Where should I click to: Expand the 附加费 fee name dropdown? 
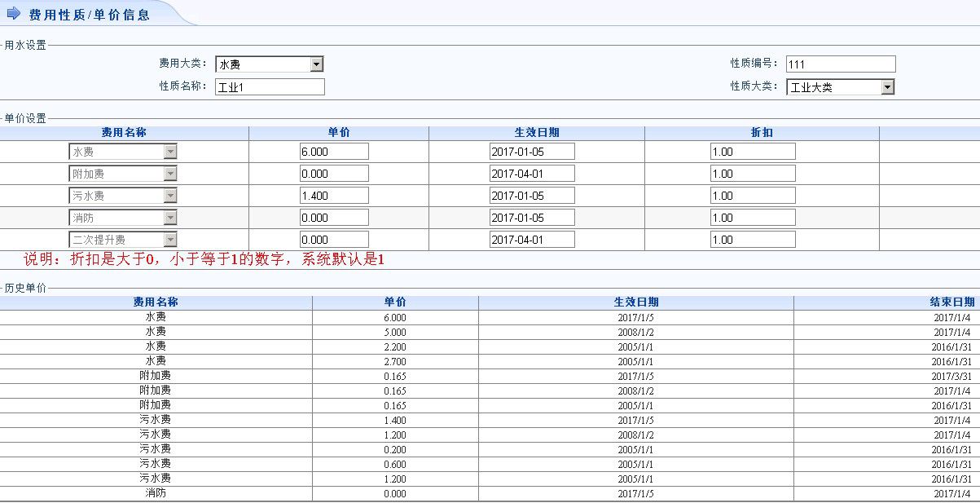pyautogui.click(x=169, y=174)
